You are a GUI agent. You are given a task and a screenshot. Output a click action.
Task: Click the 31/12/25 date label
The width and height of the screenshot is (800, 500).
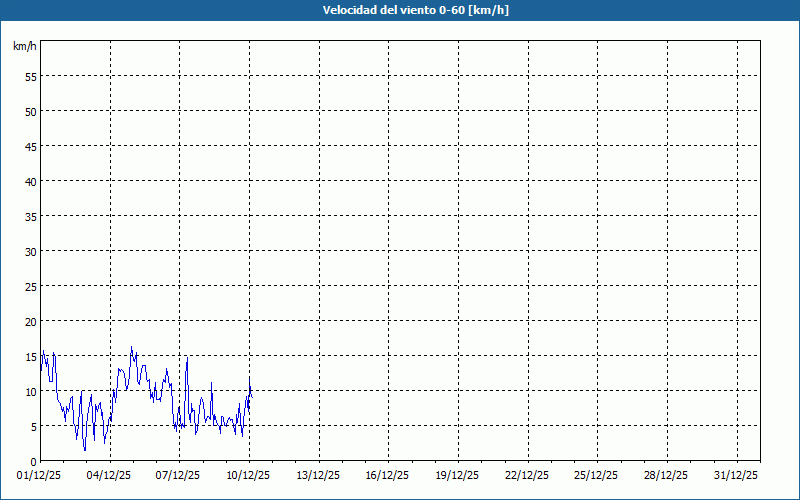click(x=736, y=475)
